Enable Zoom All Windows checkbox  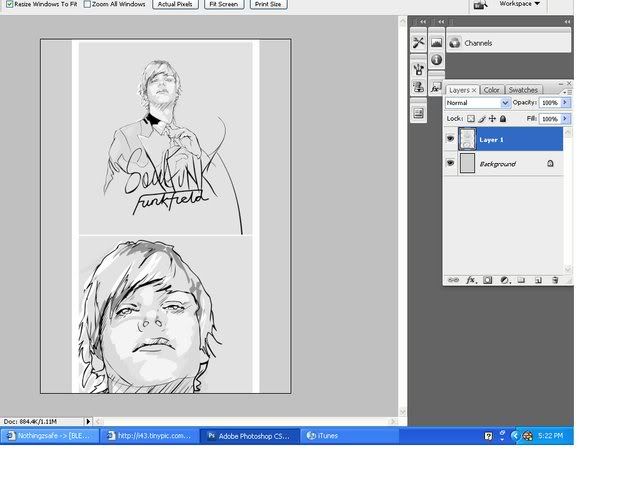86,5
